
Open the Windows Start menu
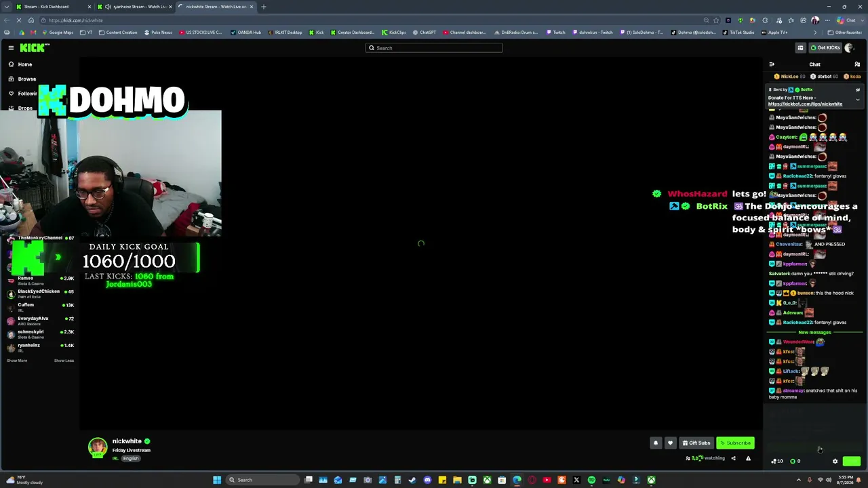tap(217, 480)
